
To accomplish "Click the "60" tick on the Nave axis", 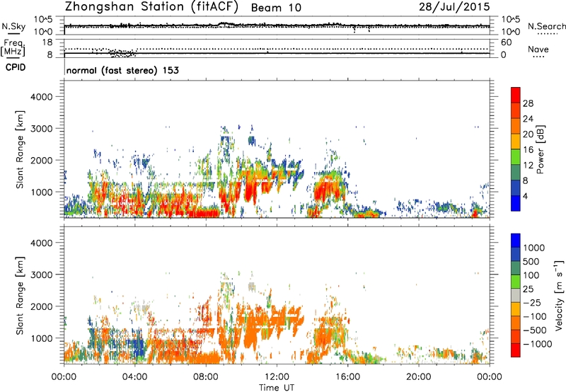I will point(506,42).
